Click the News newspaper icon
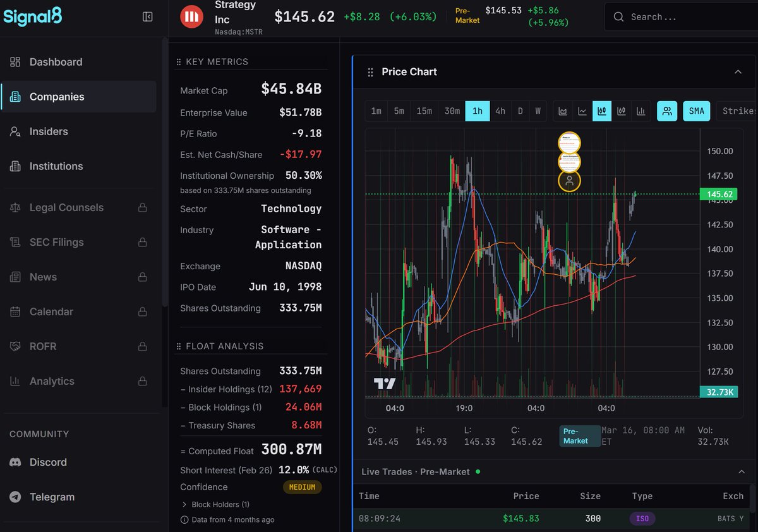 click(x=15, y=277)
